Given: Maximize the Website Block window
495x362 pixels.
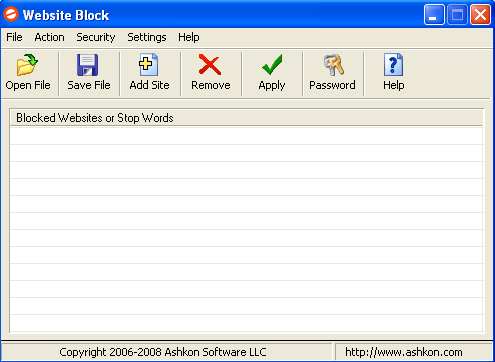Looking at the screenshot, I should [x=457, y=15].
